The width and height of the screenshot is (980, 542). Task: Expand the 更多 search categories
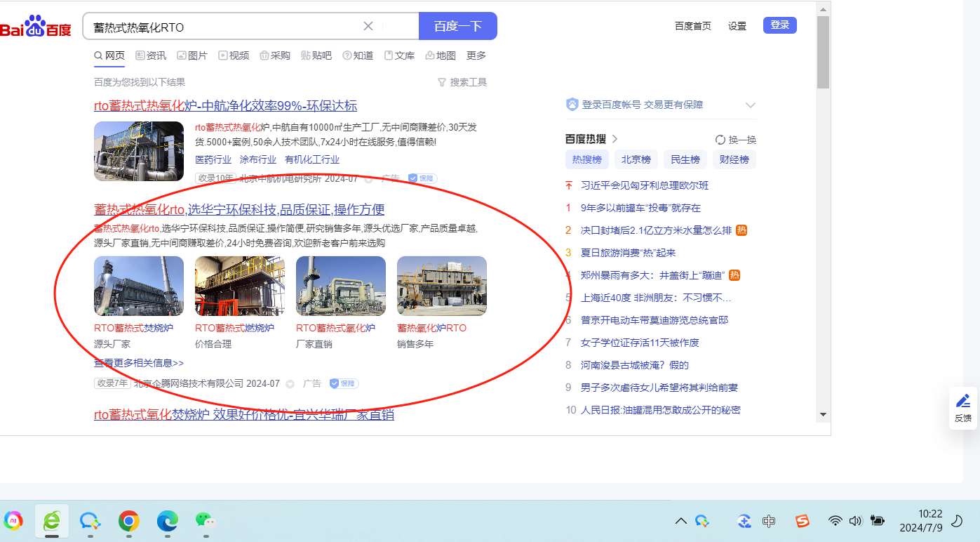(x=476, y=55)
